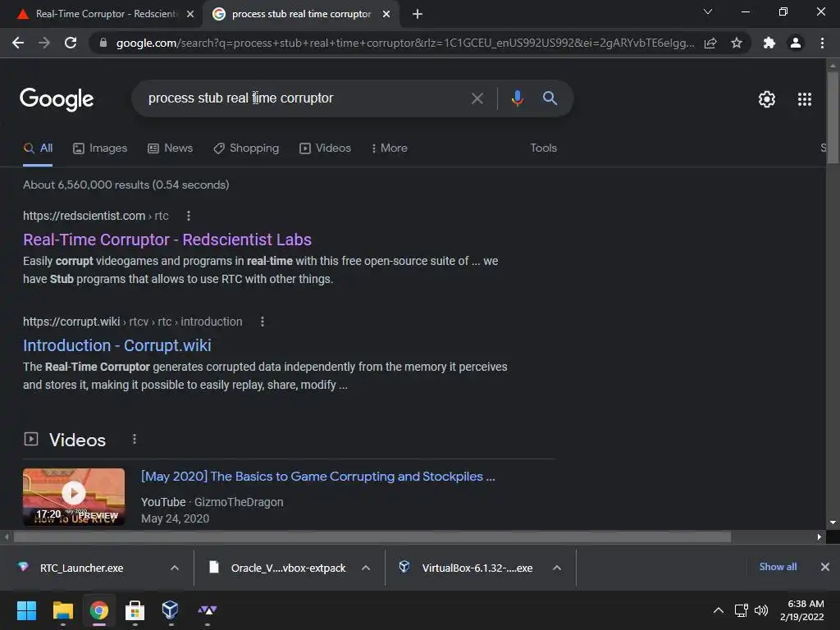Click scroll-down arrow of vertical scrollbar

click(x=833, y=523)
